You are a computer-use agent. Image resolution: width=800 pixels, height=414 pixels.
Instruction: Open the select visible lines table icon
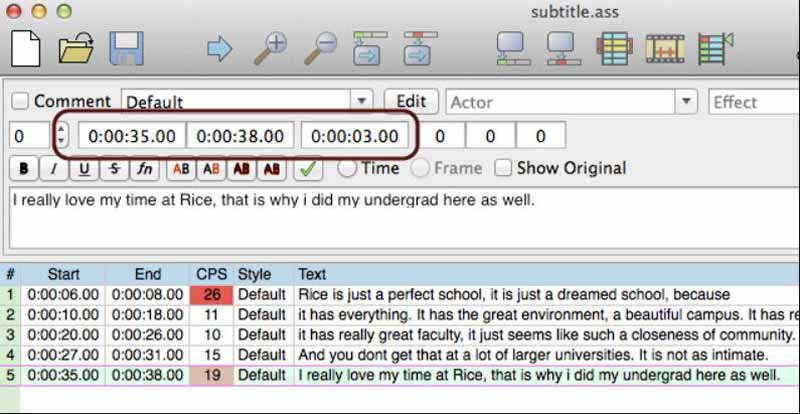(614, 48)
